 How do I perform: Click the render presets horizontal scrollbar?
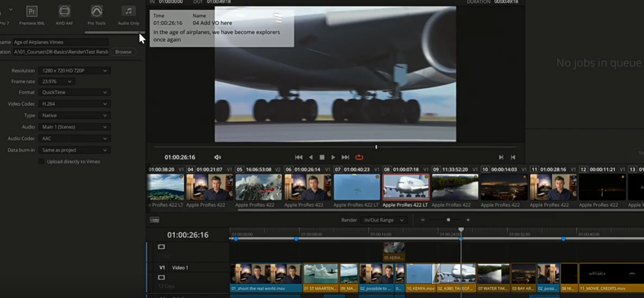pyautogui.click(x=114, y=32)
